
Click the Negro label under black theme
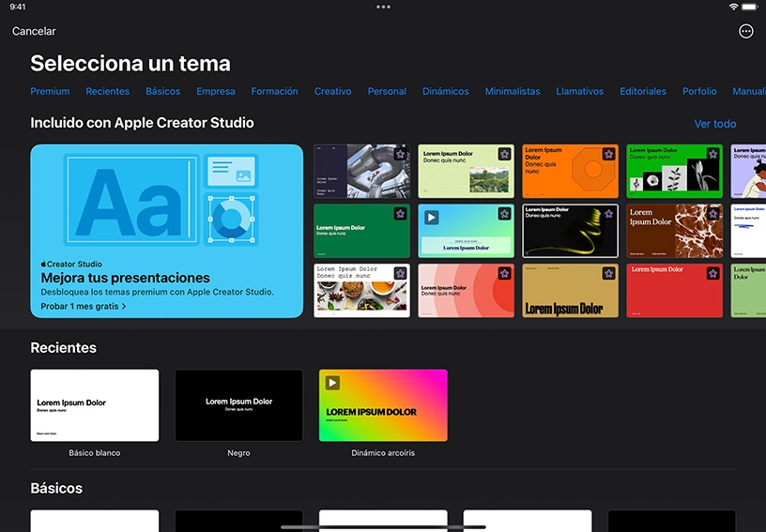[x=238, y=453]
